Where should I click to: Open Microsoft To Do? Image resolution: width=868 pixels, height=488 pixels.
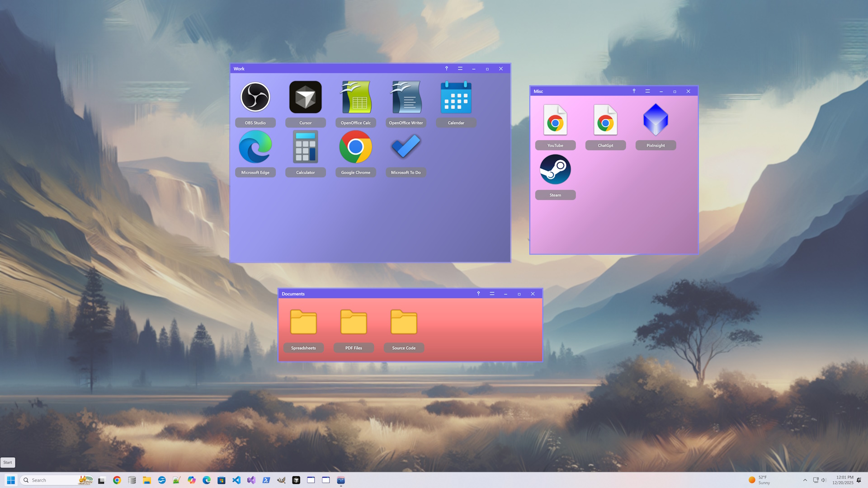coord(406,146)
